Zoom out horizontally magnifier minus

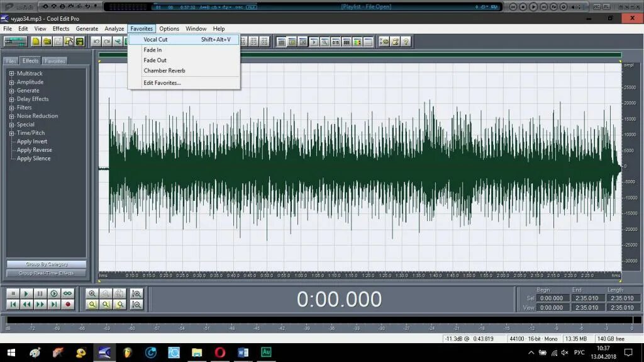click(106, 293)
